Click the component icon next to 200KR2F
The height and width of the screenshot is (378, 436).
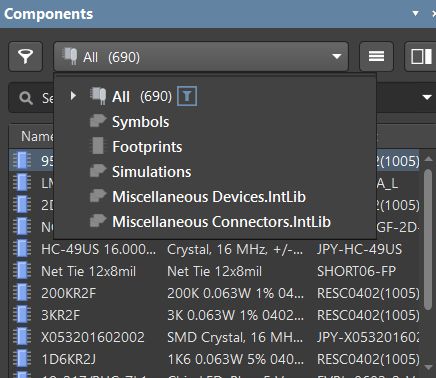point(22,293)
